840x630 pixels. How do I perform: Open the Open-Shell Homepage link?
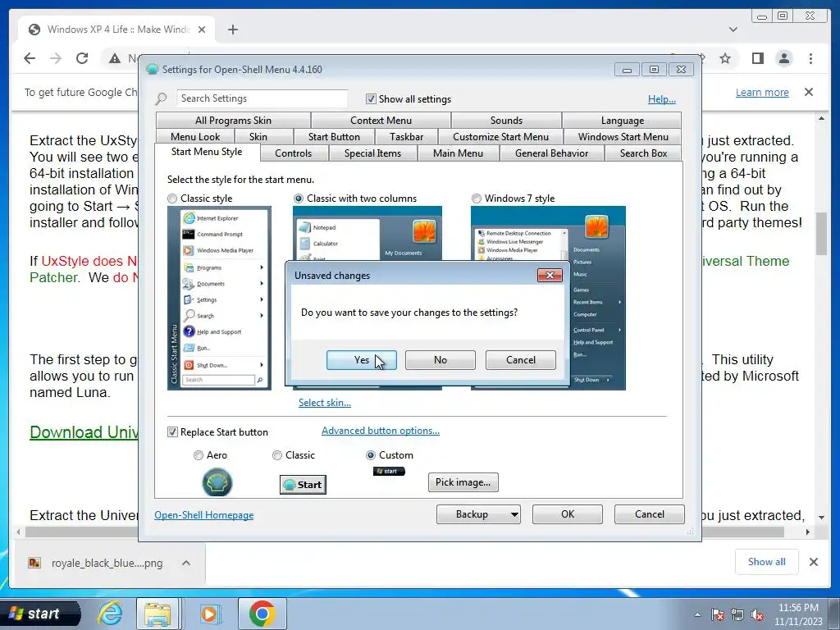pos(204,515)
